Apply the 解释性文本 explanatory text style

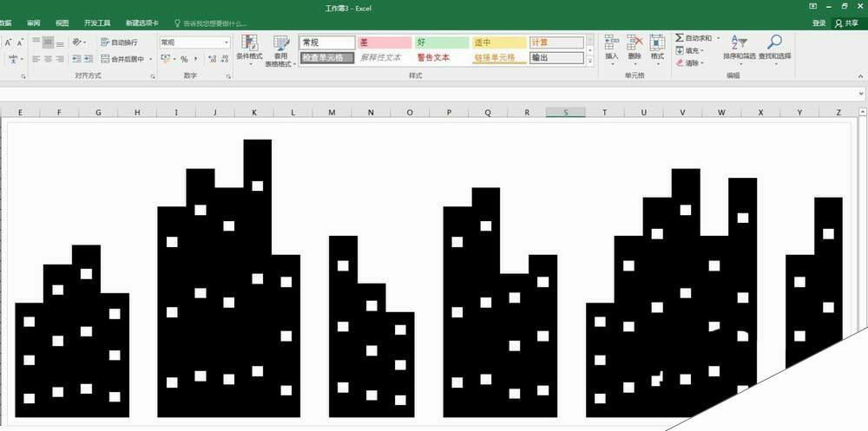click(385, 57)
